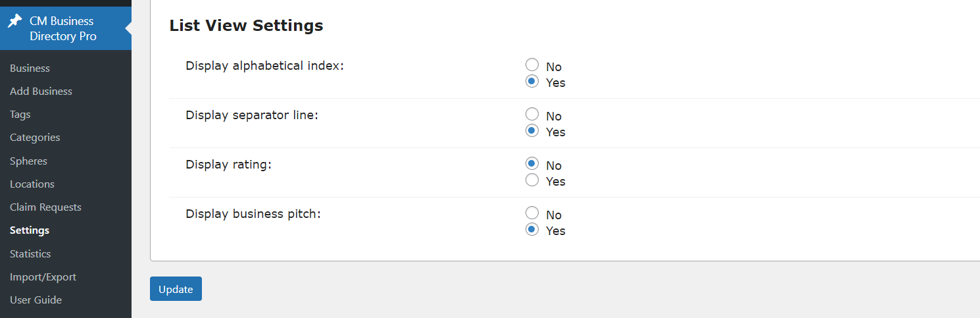The width and height of the screenshot is (980, 318).
Task: Select Yes for Display alphabetical index
Action: 532,81
